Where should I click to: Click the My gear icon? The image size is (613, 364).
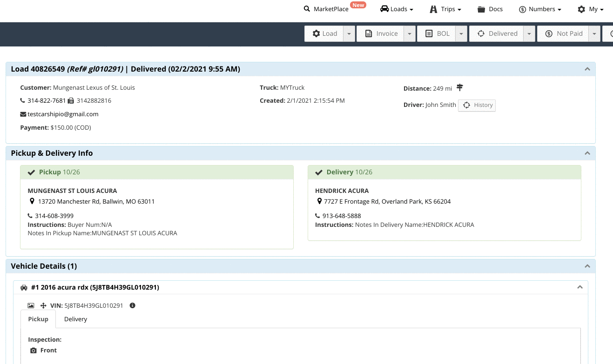click(581, 9)
